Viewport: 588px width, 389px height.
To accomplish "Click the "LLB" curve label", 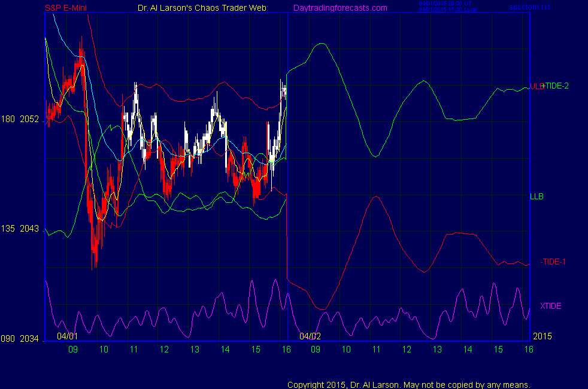I will pyautogui.click(x=537, y=196).
